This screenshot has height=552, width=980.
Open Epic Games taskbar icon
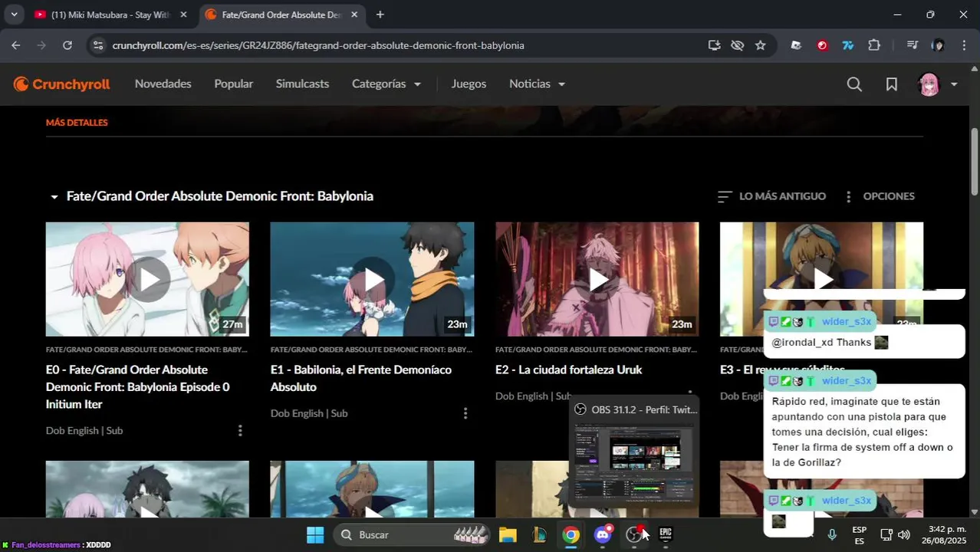[666, 534]
